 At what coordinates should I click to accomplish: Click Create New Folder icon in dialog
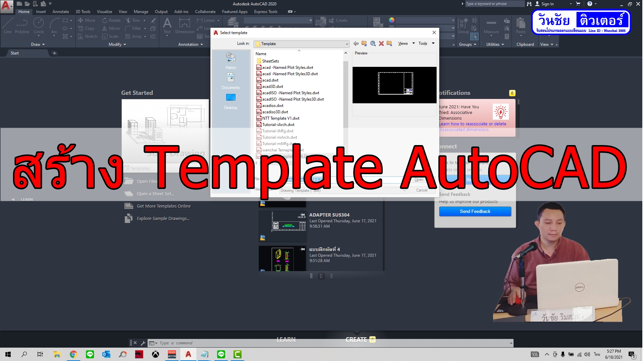click(389, 43)
